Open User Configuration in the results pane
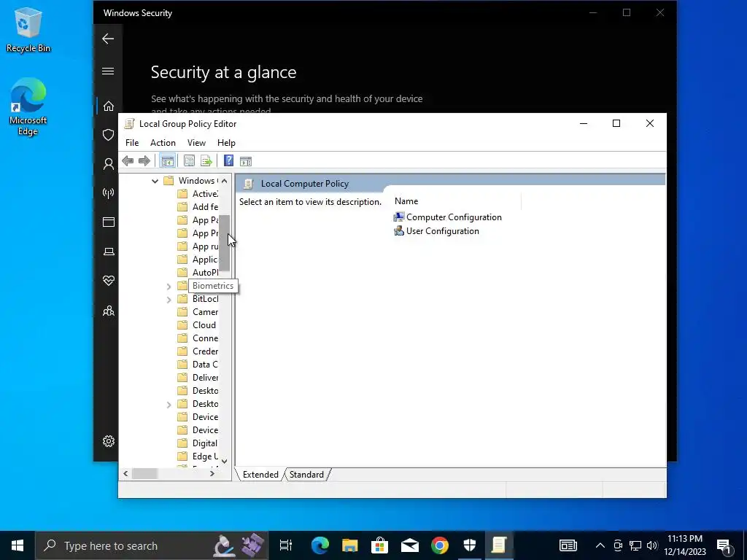The height and width of the screenshot is (560, 747). tap(436, 231)
